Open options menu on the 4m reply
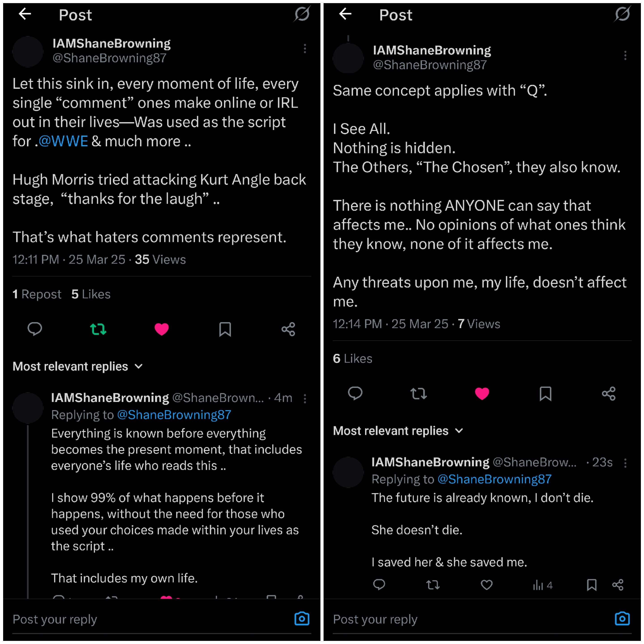Screen dimensions: 644x644 305,398
